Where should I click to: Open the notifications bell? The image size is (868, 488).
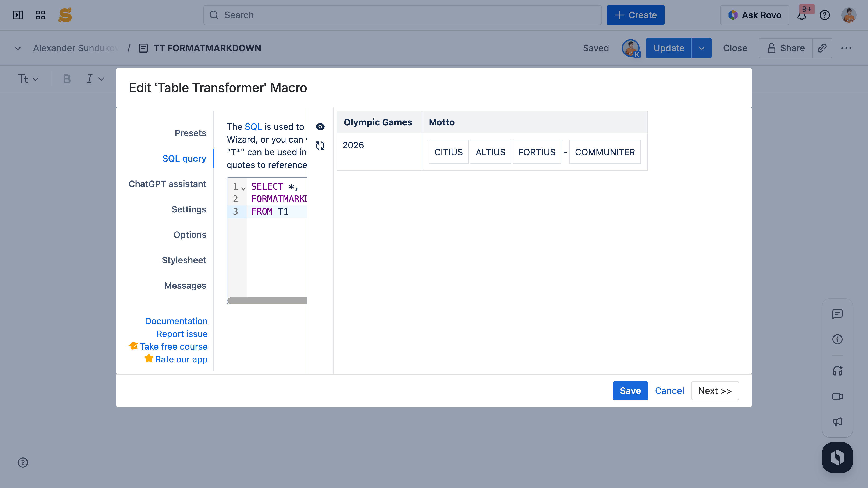802,15
